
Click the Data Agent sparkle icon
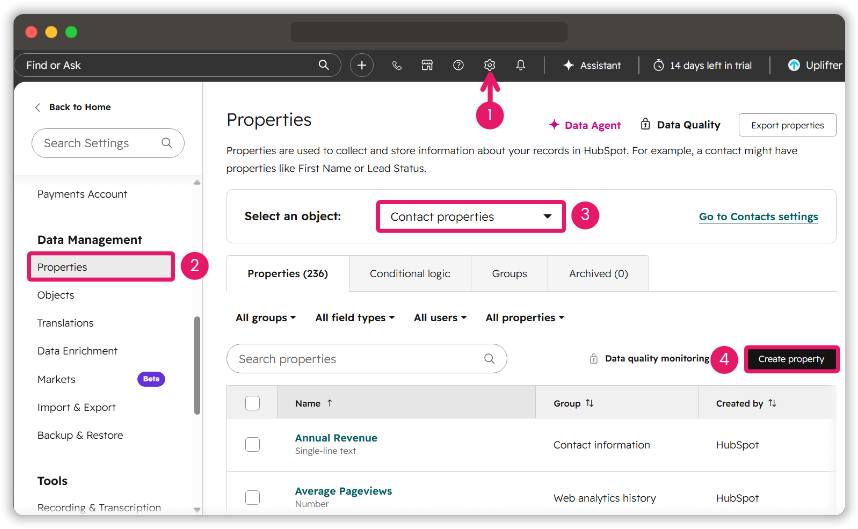point(554,125)
